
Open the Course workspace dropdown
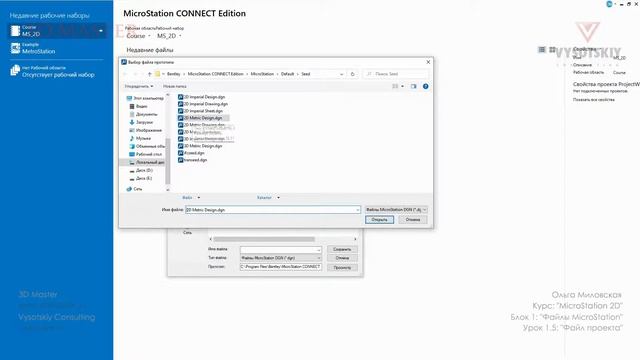click(138, 36)
